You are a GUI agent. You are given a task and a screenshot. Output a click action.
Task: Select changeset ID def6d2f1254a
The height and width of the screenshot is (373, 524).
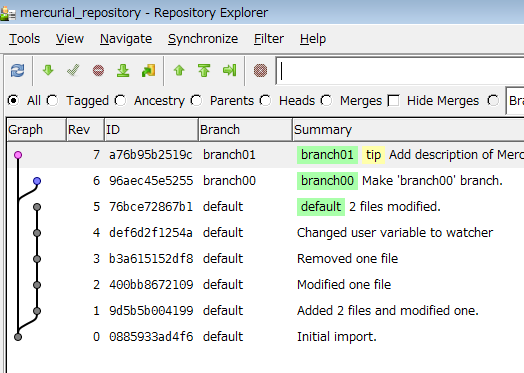point(151,233)
